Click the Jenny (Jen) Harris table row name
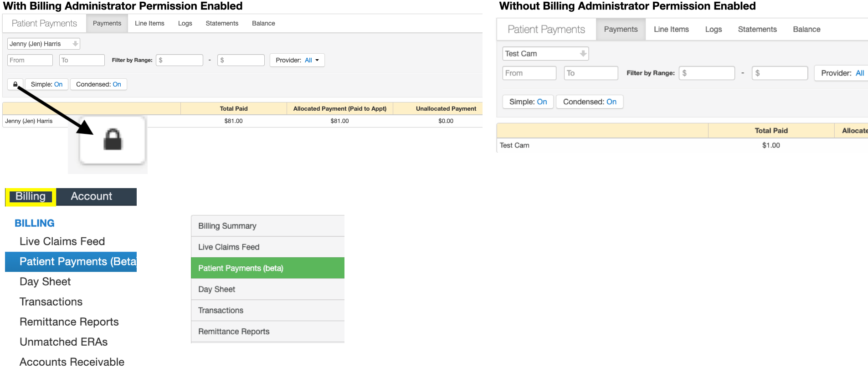The width and height of the screenshot is (868, 368). click(x=29, y=121)
